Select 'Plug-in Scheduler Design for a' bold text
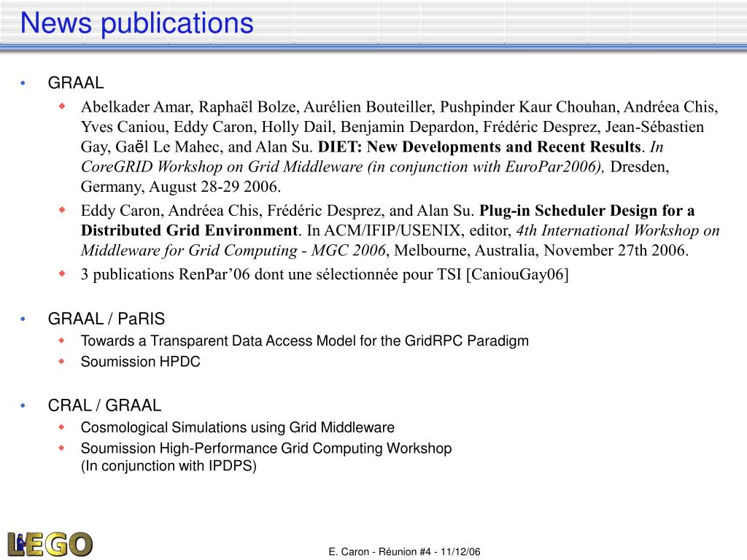 pyautogui.click(x=587, y=211)
